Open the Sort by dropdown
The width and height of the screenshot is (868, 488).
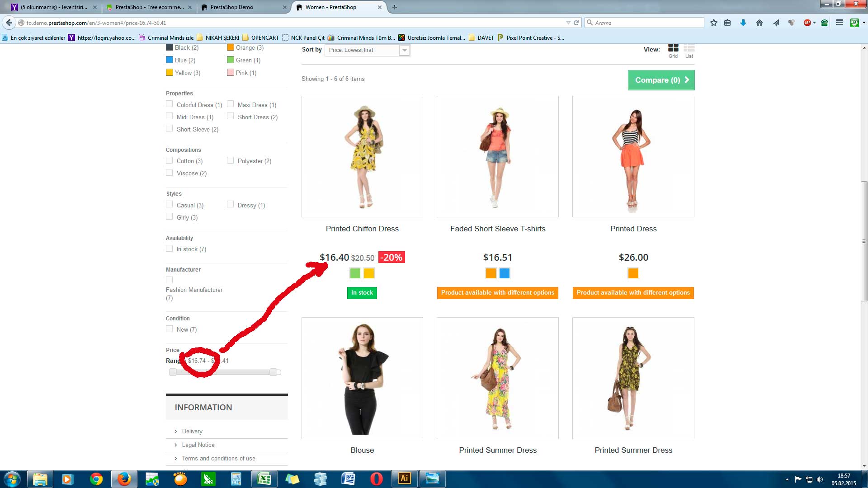tap(367, 50)
